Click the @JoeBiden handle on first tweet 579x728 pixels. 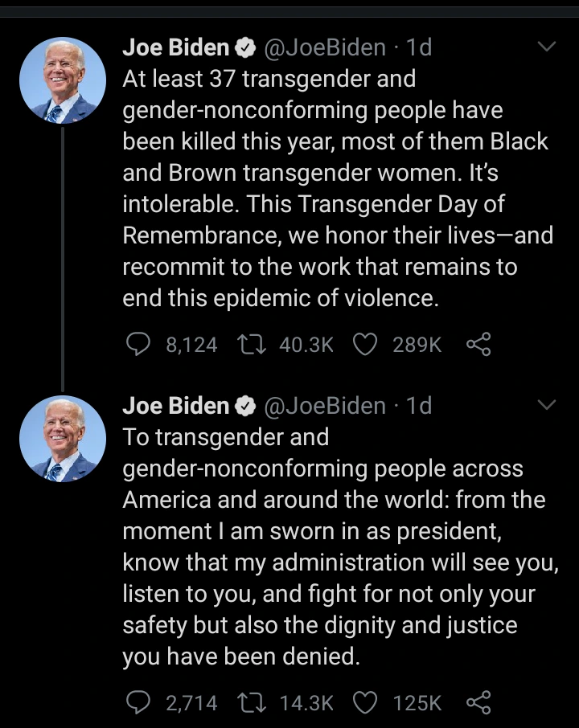(322, 47)
